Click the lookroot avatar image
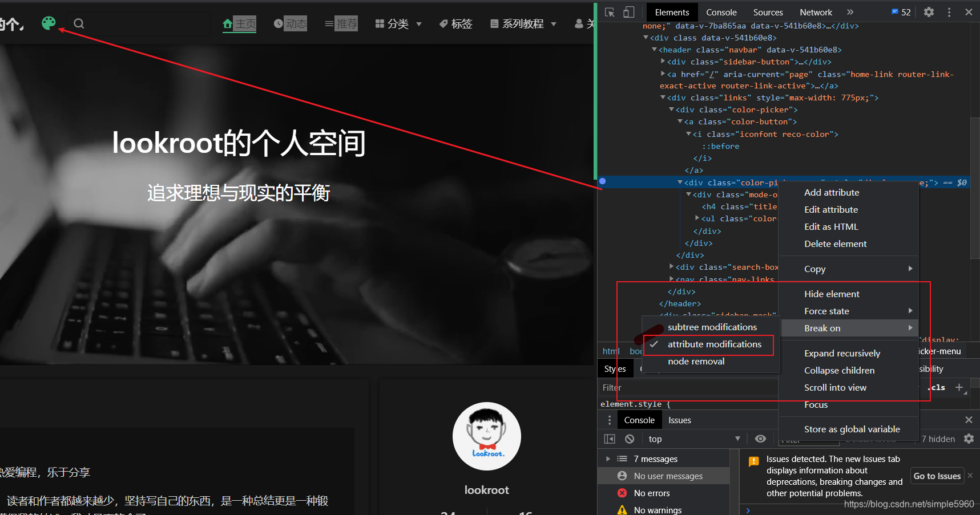The image size is (980, 515). [487, 436]
